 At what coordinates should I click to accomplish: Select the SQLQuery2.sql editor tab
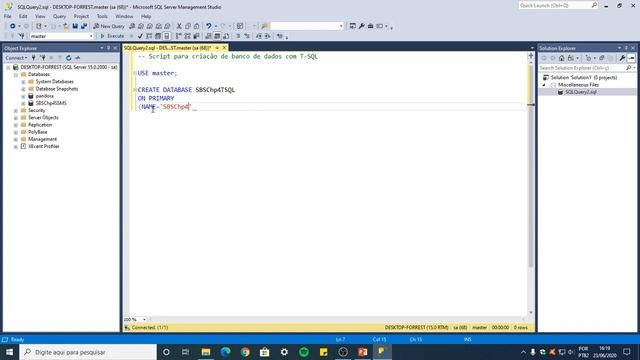[x=167, y=48]
